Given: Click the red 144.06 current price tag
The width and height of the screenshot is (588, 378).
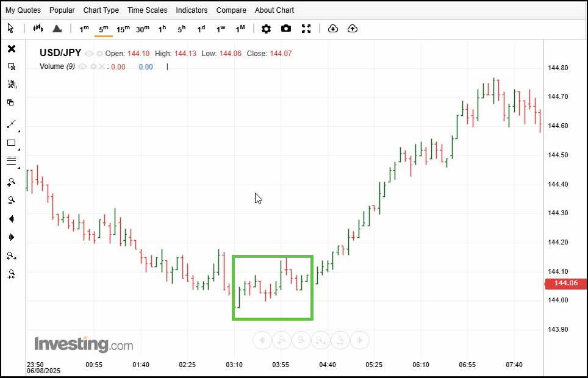Looking at the screenshot, I should [x=566, y=283].
